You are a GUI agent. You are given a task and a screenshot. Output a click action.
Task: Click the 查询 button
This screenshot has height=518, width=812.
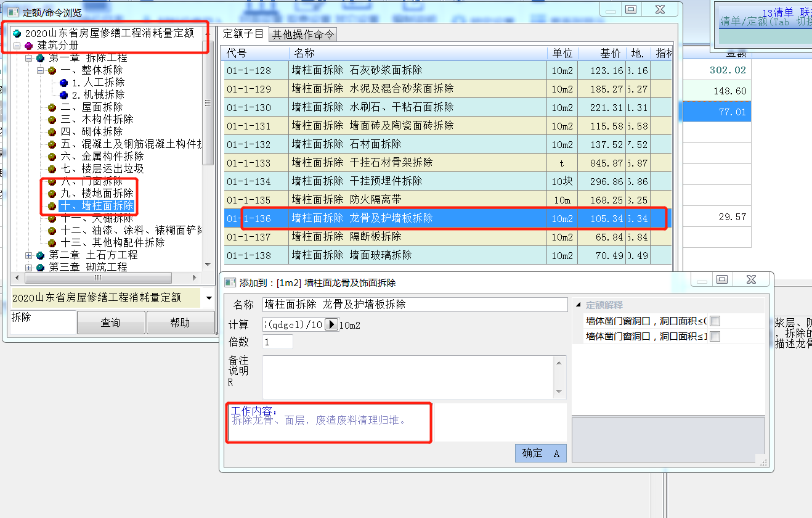click(111, 323)
